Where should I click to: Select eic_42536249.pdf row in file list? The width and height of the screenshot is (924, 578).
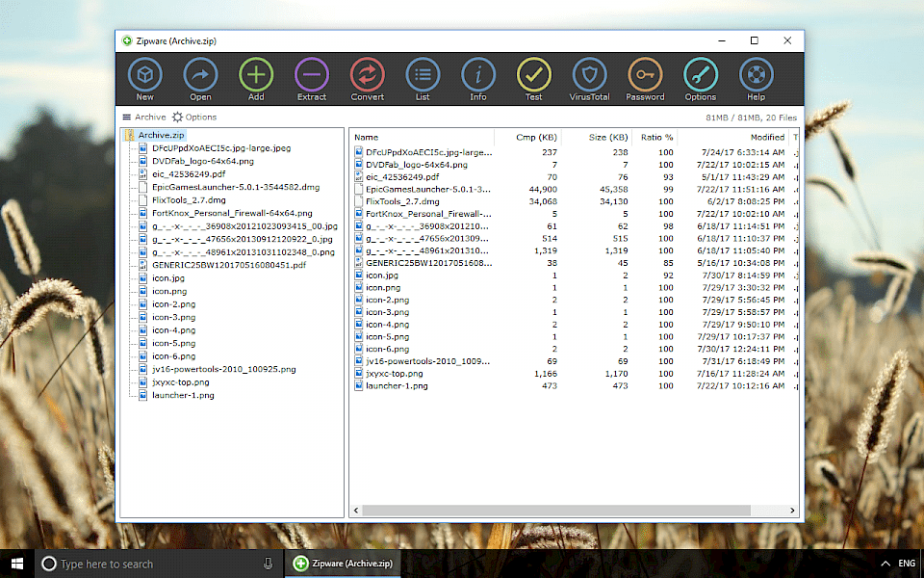575,177
